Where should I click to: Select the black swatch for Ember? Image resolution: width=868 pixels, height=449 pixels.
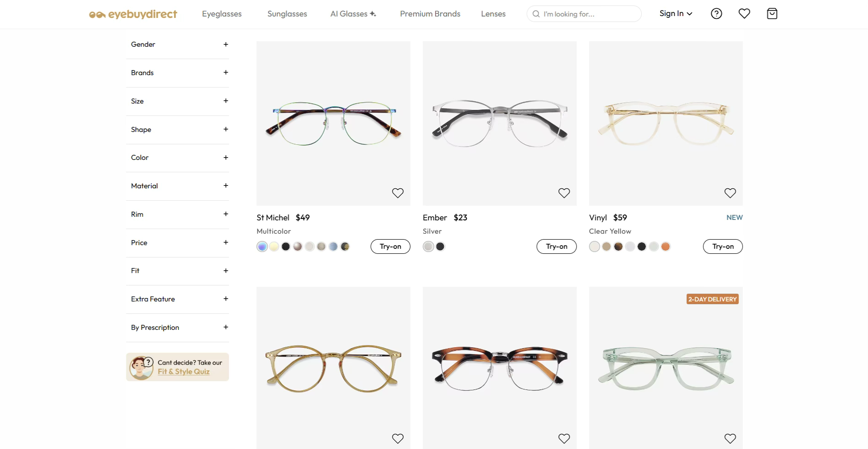(x=440, y=246)
